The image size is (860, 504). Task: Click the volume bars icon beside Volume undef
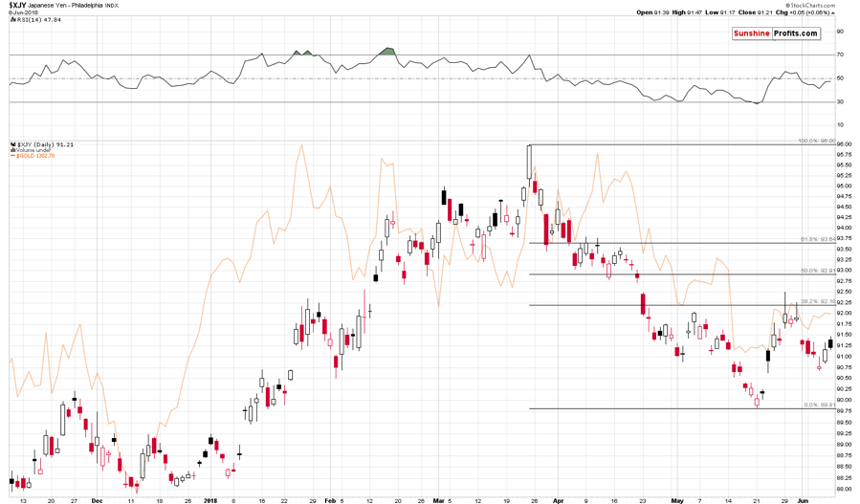[12, 150]
